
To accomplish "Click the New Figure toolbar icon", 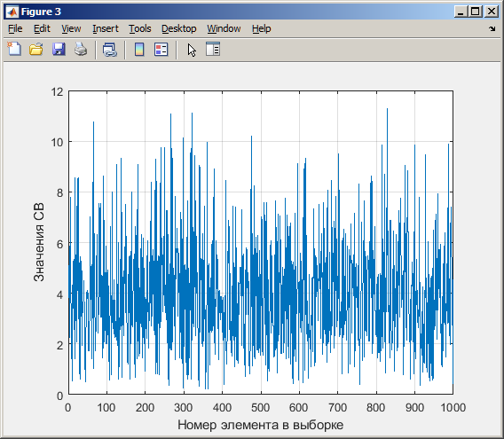I will click(14, 50).
